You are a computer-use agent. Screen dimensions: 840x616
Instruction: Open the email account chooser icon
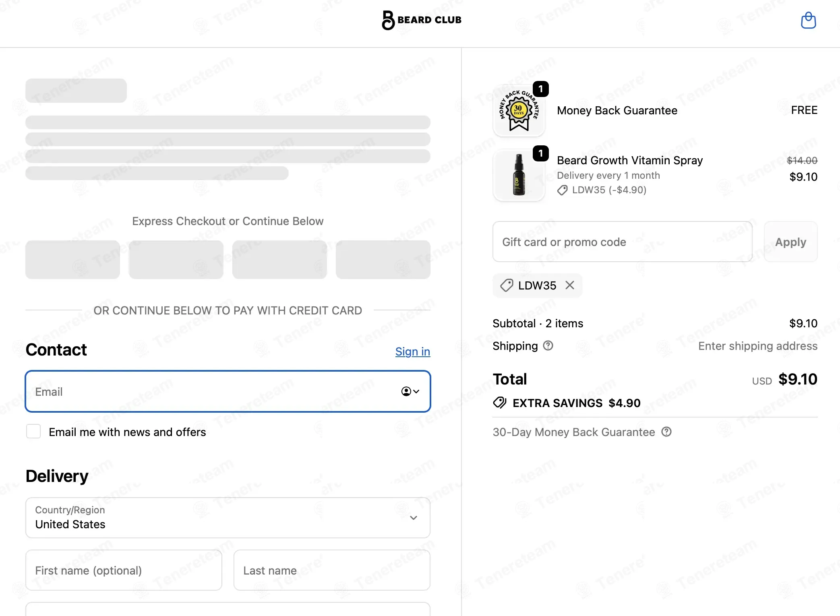pyautogui.click(x=410, y=391)
